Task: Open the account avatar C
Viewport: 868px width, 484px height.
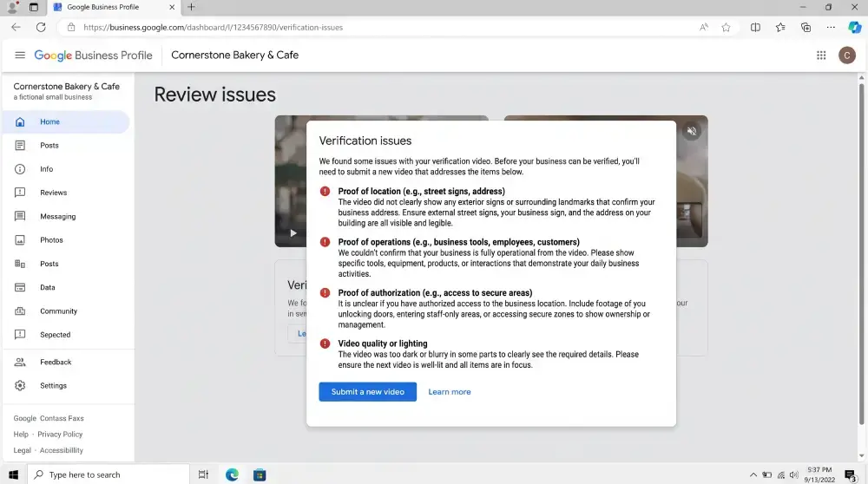Action: tap(846, 55)
